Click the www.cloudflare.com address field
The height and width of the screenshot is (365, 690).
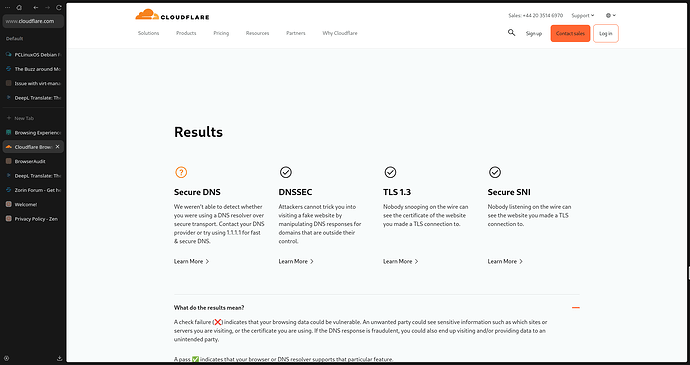[33, 21]
